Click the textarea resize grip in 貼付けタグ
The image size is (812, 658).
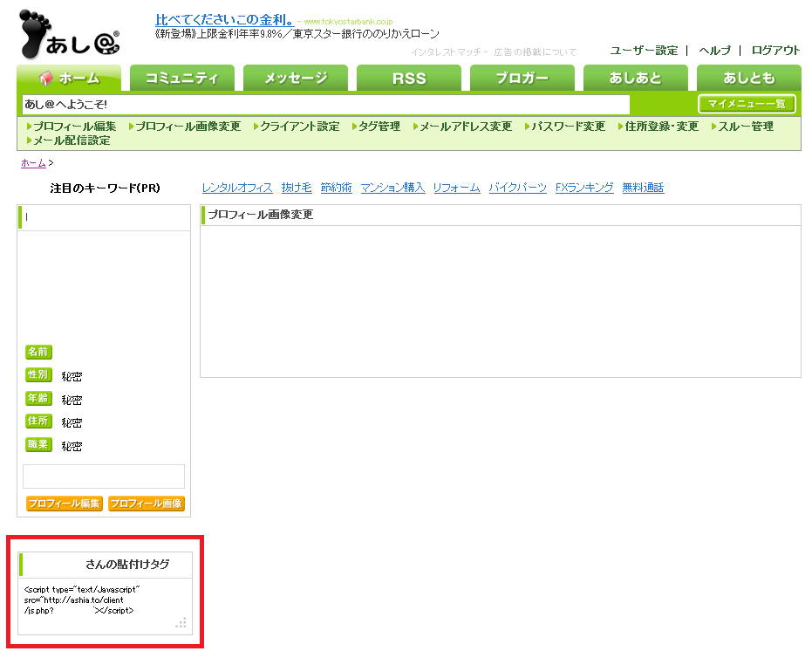181,623
